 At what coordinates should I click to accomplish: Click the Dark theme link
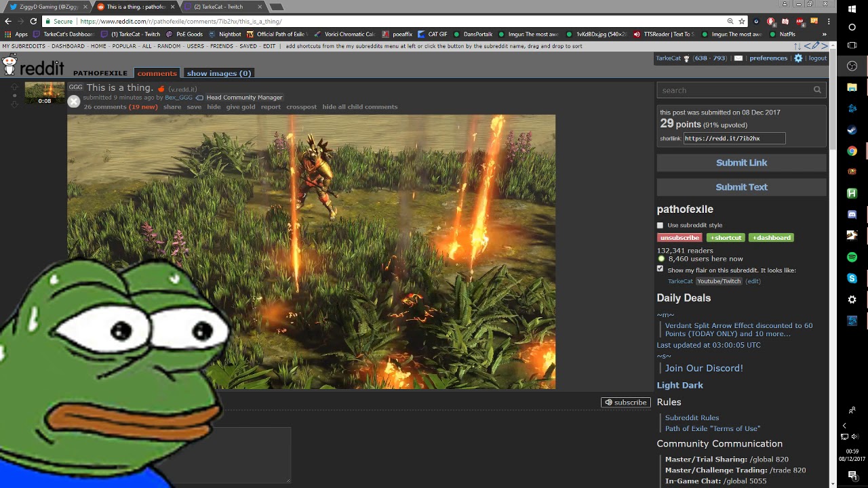pyautogui.click(x=693, y=385)
